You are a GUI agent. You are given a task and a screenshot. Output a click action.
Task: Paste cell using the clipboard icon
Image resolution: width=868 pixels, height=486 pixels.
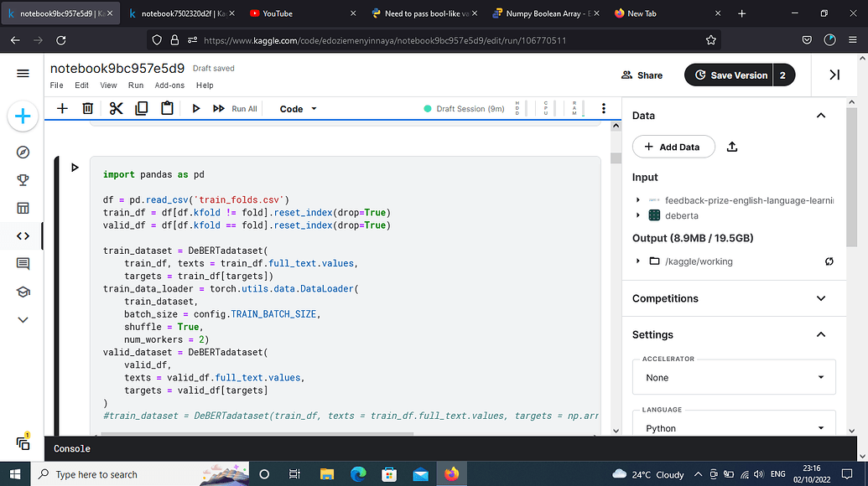pos(167,108)
